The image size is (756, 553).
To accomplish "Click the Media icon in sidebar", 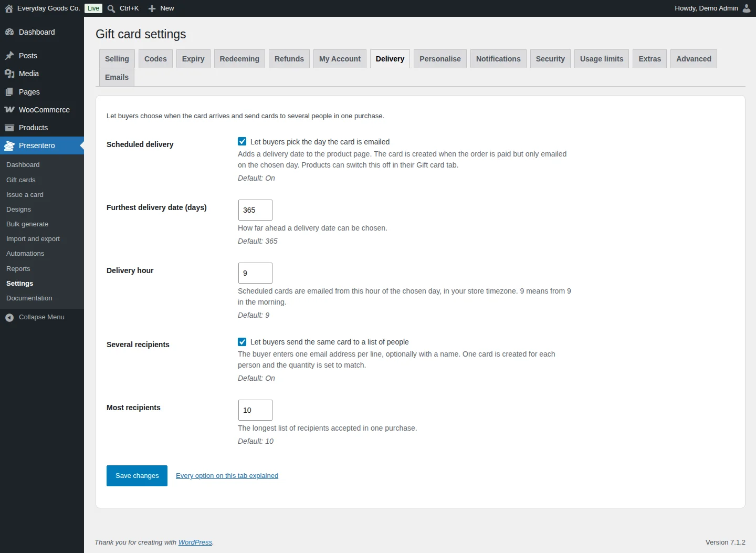I will (x=9, y=74).
